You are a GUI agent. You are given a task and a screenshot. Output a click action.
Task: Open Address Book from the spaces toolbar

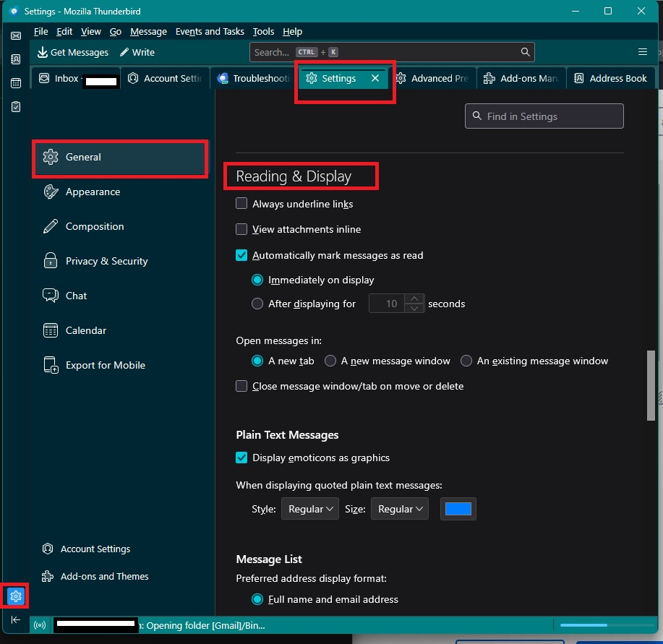[x=15, y=59]
